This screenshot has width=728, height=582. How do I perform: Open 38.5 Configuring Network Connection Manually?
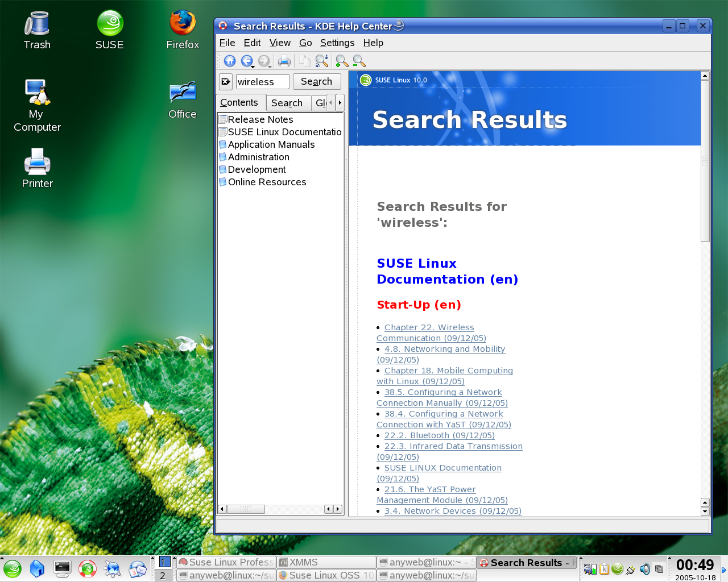coord(442,397)
